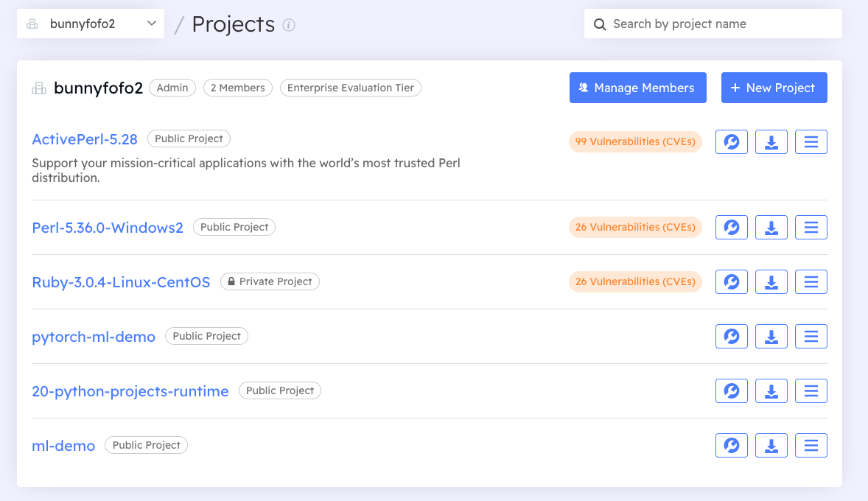Open hamburger menu for ml-demo project
868x501 pixels.
tap(811, 445)
